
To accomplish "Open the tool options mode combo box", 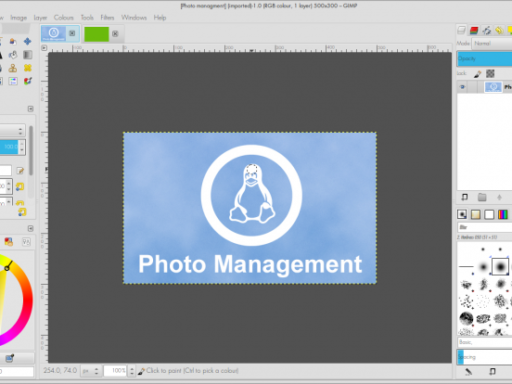I will point(12,130).
